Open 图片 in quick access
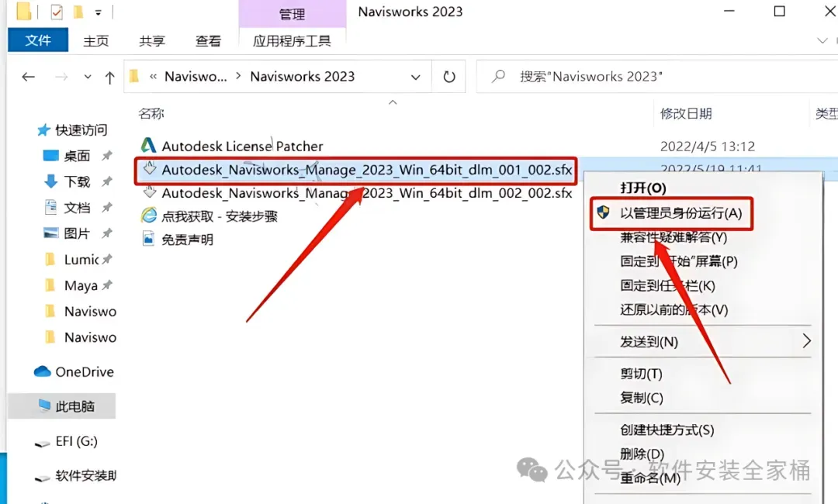 [x=77, y=233]
